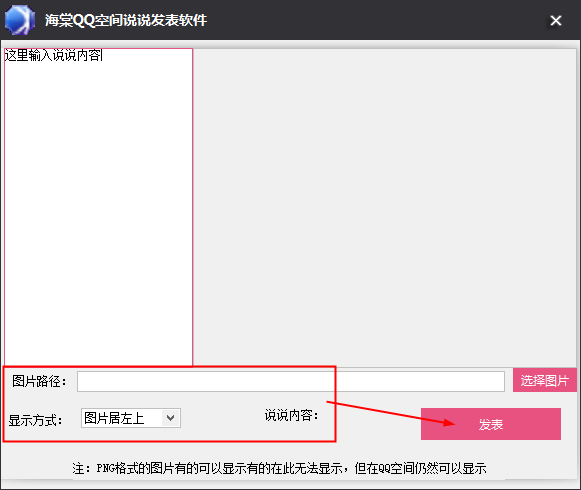The width and height of the screenshot is (581, 490).
Task: Close the 海棠QQ空间说说发表软件 window
Action: click(x=556, y=20)
